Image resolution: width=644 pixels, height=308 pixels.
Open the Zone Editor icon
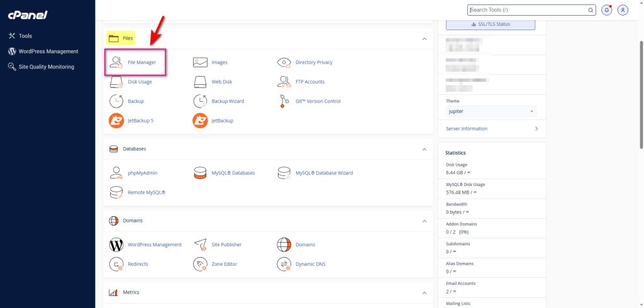(200, 264)
